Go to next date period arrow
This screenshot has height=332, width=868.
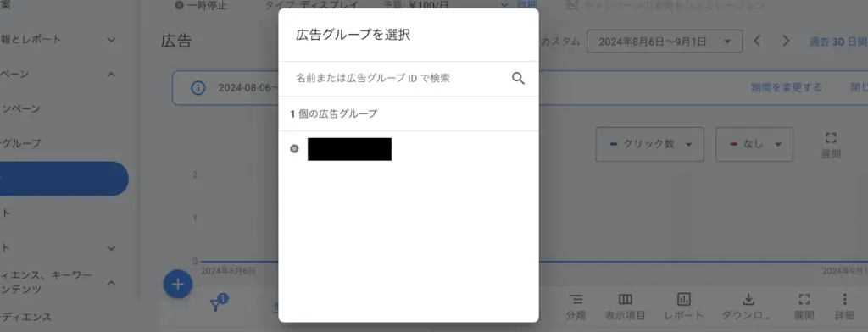786,41
